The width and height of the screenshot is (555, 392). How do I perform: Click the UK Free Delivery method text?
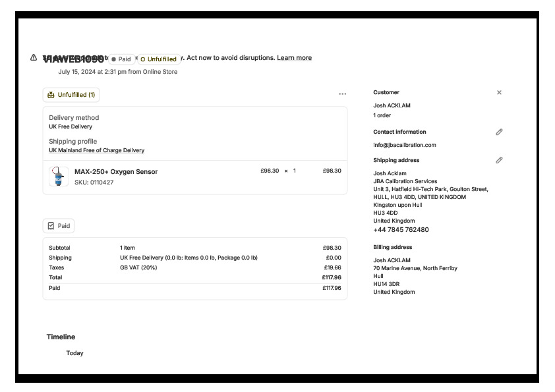[71, 126]
